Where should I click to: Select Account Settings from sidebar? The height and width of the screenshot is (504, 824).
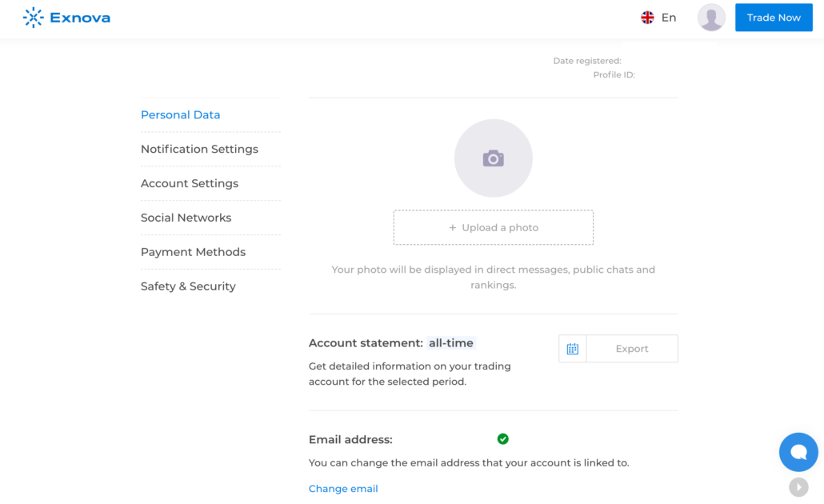click(189, 183)
